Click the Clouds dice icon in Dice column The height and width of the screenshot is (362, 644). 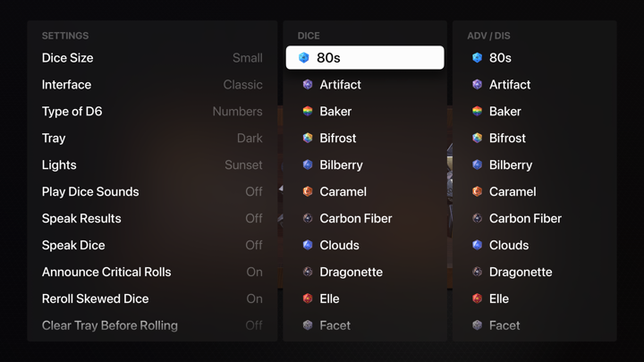point(308,246)
